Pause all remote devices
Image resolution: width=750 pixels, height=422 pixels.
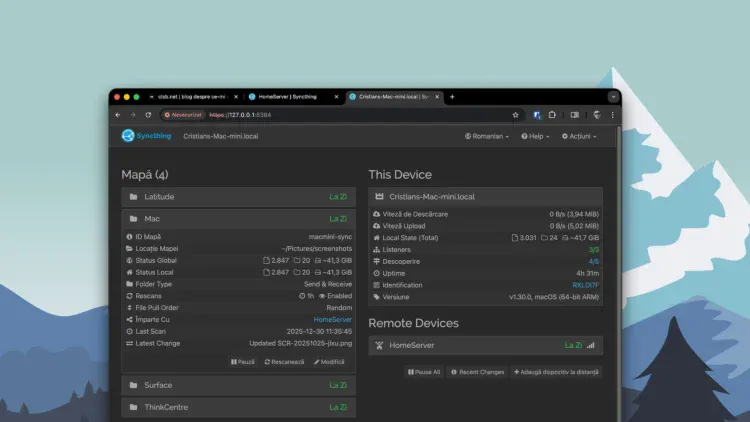tap(424, 371)
